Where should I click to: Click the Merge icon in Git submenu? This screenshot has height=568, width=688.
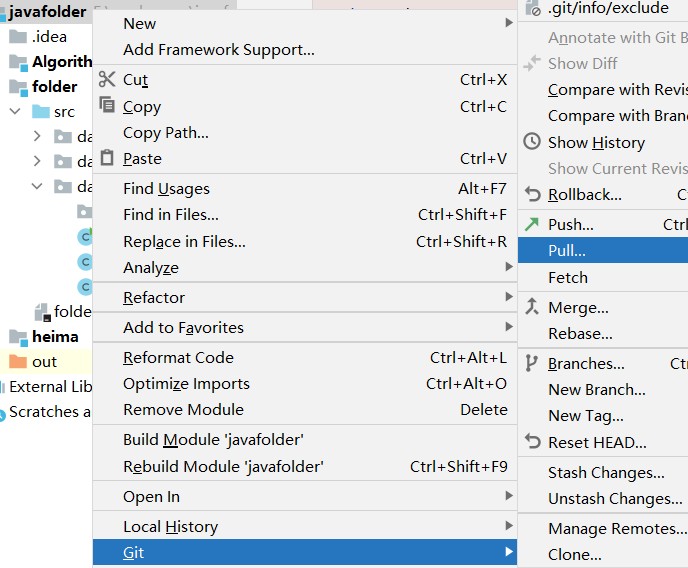[532, 307]
